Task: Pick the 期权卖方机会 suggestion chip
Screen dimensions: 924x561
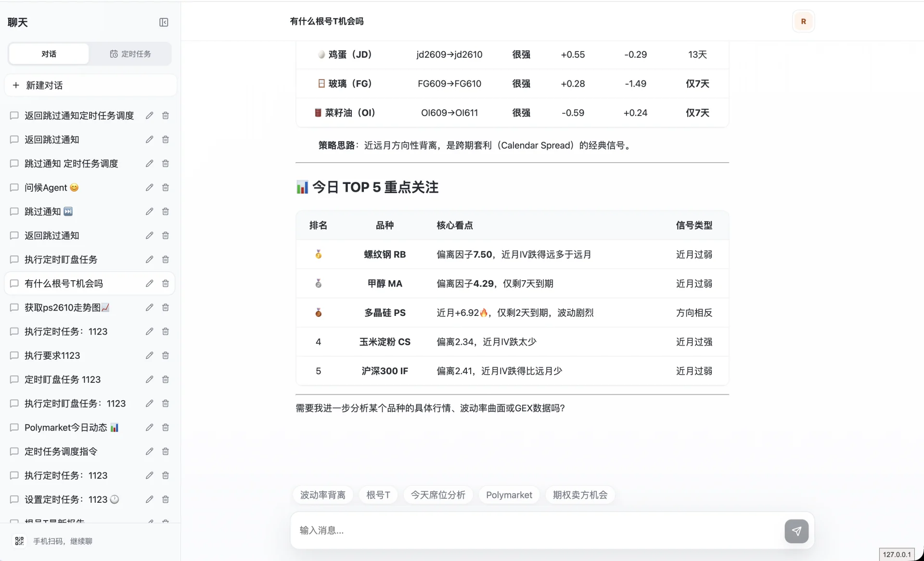Action: [x=580, y=495]
